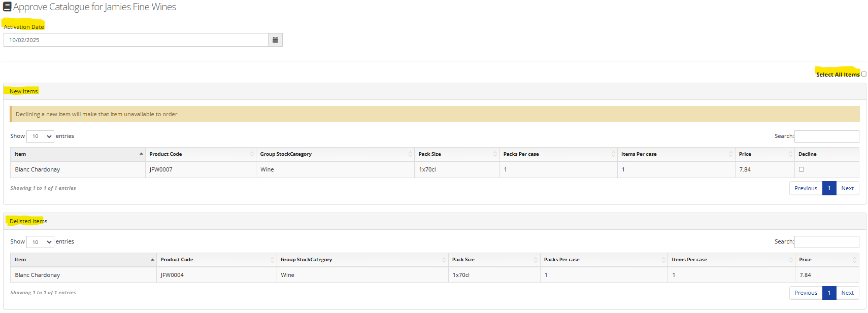The width and height of the screenshot is (868, 313).
Task: Click New Items 'Showing 1 to 1' text
Action: point(43,188)
